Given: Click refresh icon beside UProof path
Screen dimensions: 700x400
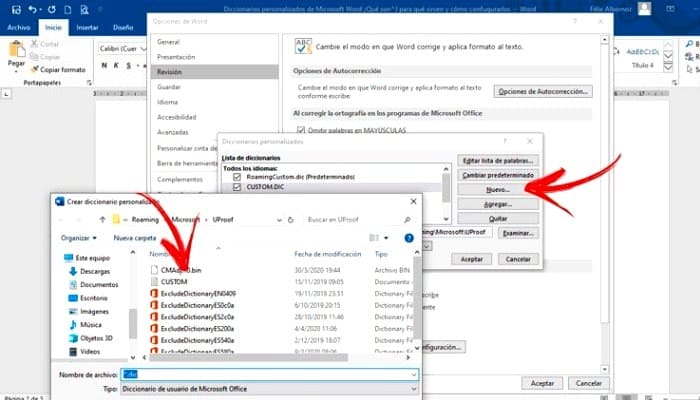Looking at the screenshot, I should coord(291,220).
